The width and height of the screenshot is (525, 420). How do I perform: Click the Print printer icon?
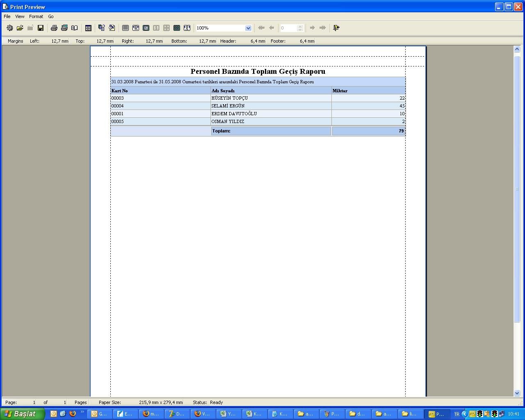54,28
